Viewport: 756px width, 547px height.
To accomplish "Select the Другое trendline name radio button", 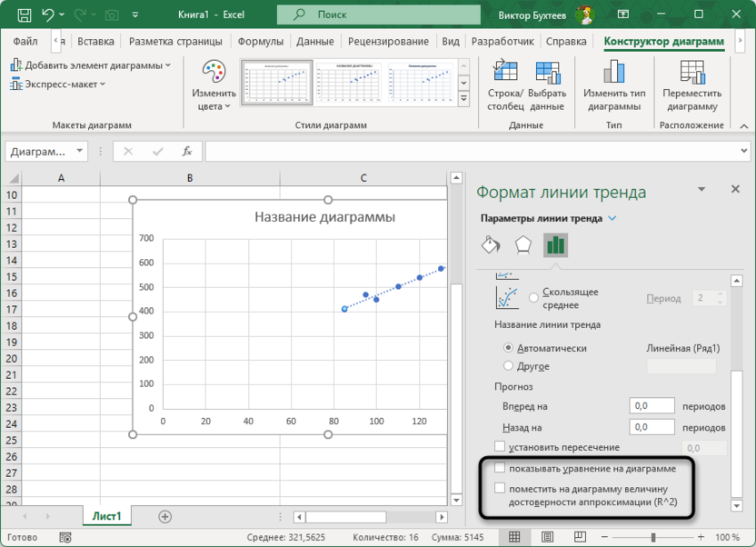I will pyautogui.click(x=508, y=366).
